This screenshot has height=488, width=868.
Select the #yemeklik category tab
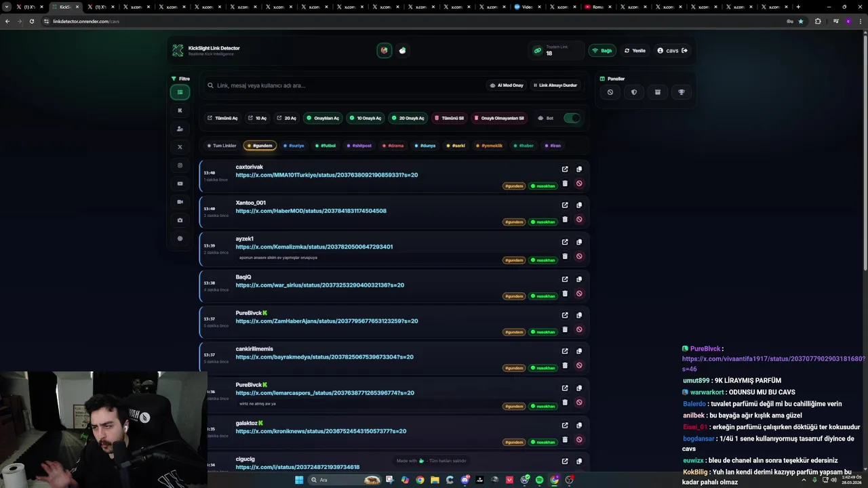pos(489,146)
